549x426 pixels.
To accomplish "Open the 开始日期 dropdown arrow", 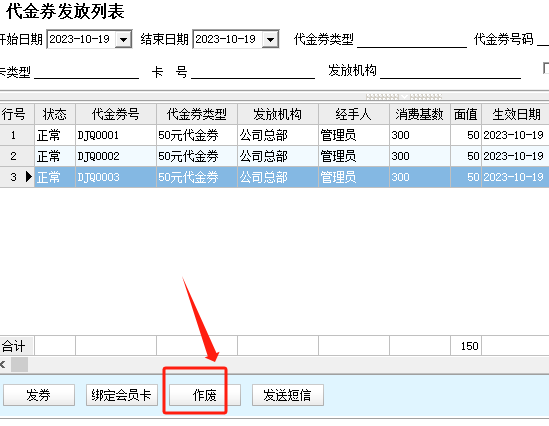I will point(123,39).
